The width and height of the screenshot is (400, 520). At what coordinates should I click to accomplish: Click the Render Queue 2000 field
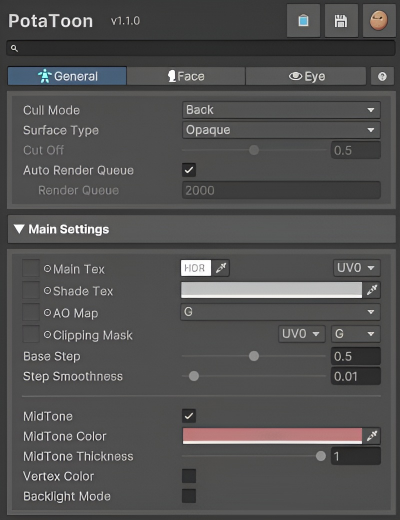[x=281, y=190]
